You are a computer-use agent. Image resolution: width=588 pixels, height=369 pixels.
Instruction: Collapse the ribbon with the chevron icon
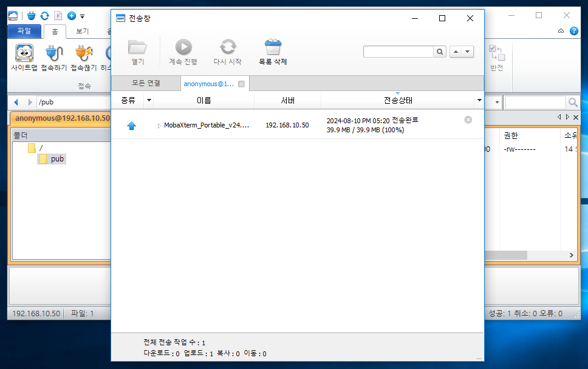click(561, 31)
